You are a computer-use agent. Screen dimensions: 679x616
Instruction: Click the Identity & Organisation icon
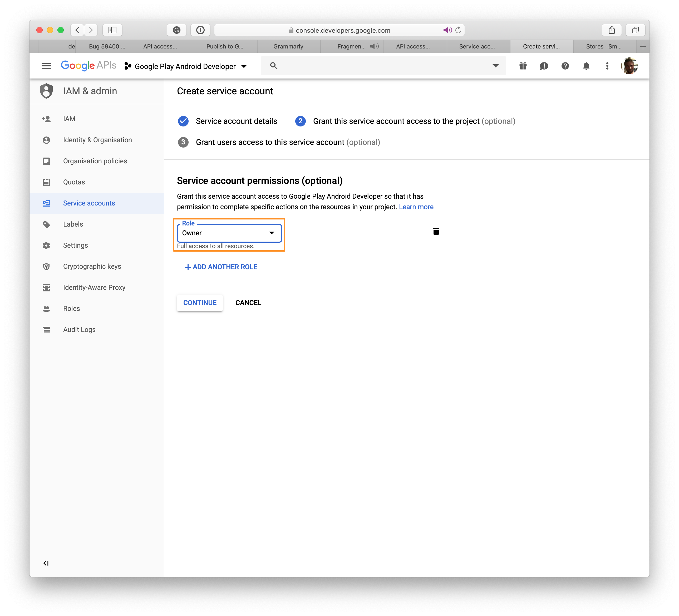[x=47, y=140]
